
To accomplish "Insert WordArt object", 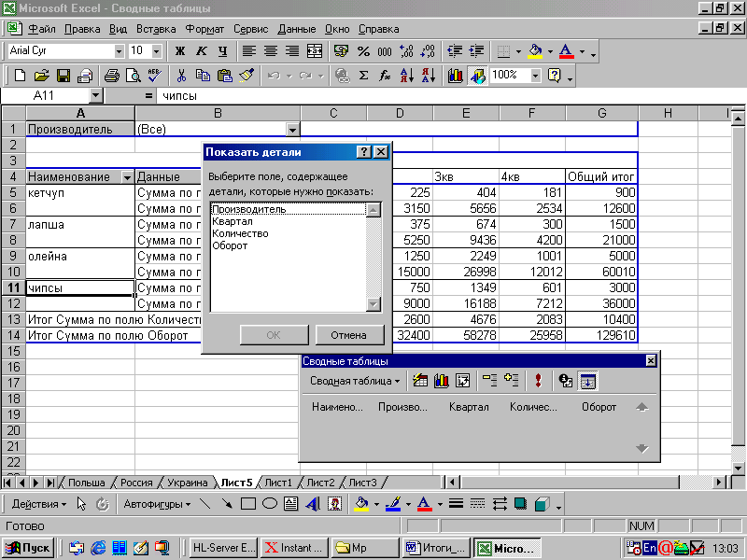I will [313, 503].
